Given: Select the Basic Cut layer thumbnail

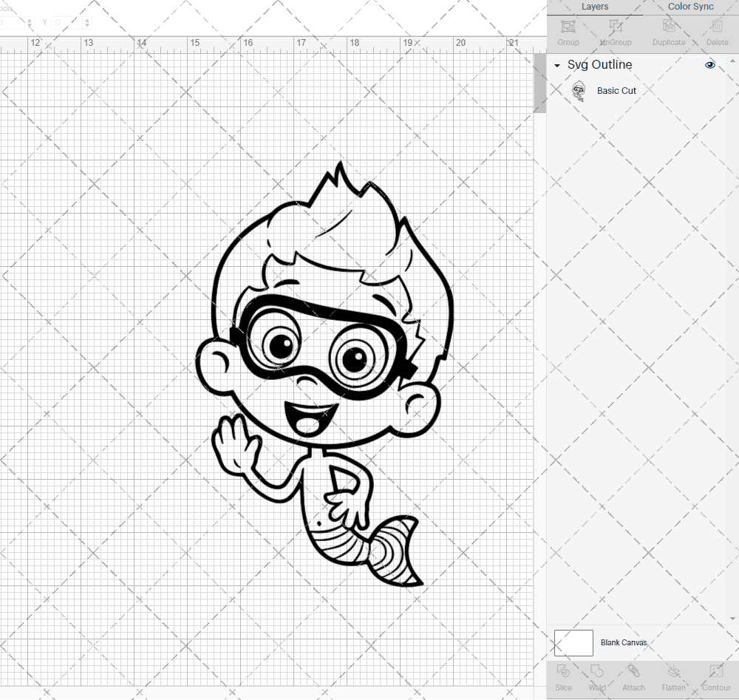Looking at the screenshot, I should click(579, 90).
